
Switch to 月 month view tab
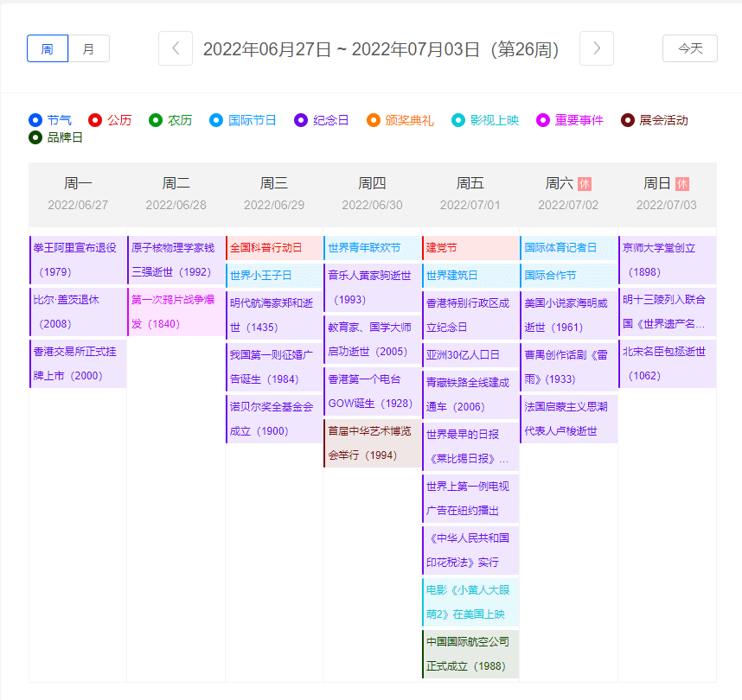click(89, 48)
